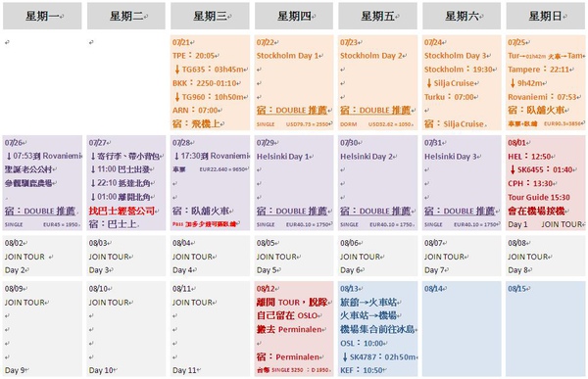Click Day 9 in 08/09 cell
This screenshot has height=379, width=588.
point(16,370)
